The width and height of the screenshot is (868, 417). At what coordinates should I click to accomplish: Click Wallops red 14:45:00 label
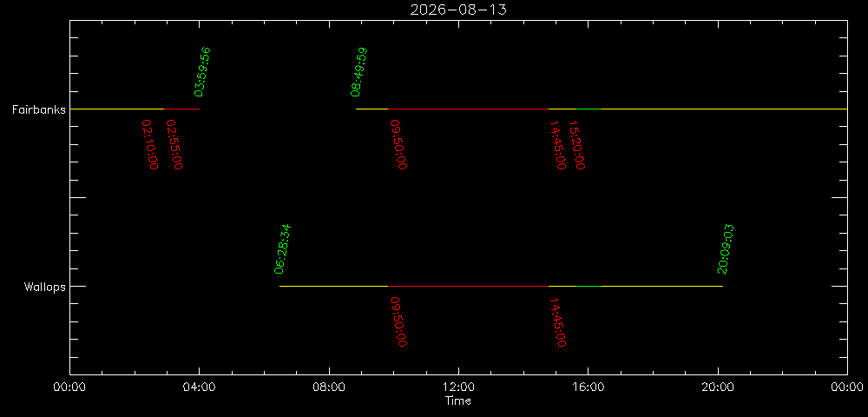557,321
